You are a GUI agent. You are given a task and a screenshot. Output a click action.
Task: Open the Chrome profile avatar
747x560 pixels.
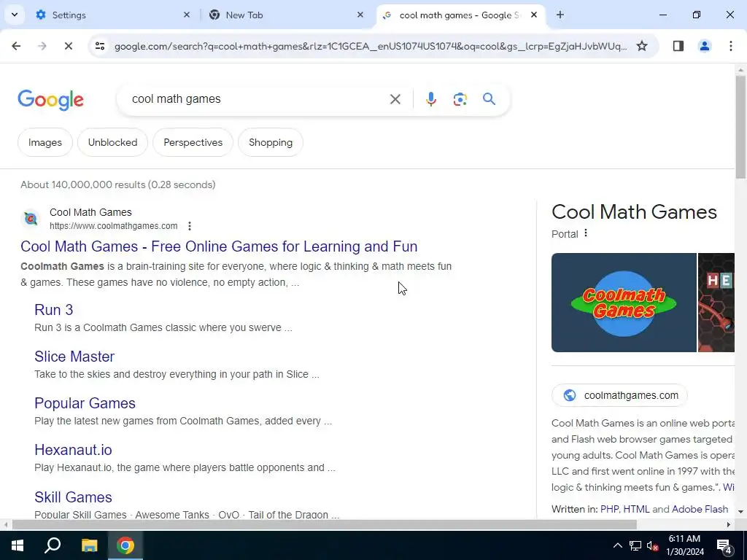(x=704, y=46)
